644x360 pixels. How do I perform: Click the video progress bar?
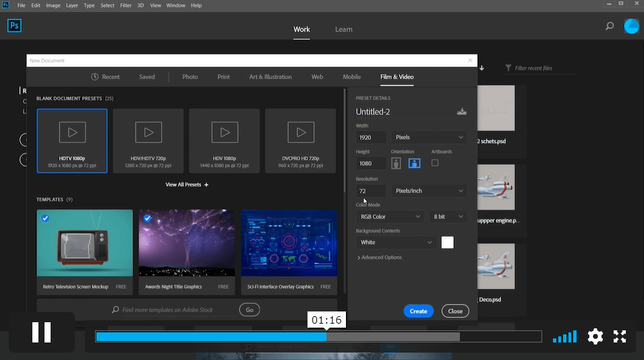[x=319, y=336]
